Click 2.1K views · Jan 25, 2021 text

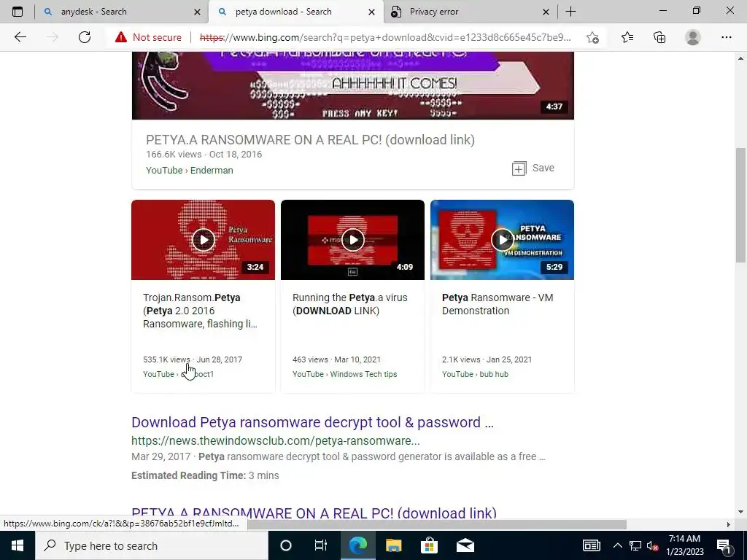pos(487,359)
